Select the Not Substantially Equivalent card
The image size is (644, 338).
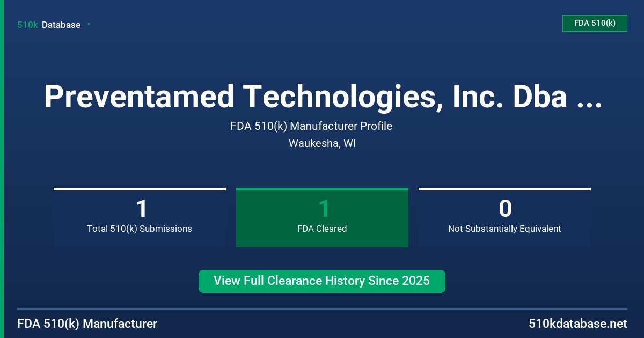pyautogui.click(x=504, y=217)
